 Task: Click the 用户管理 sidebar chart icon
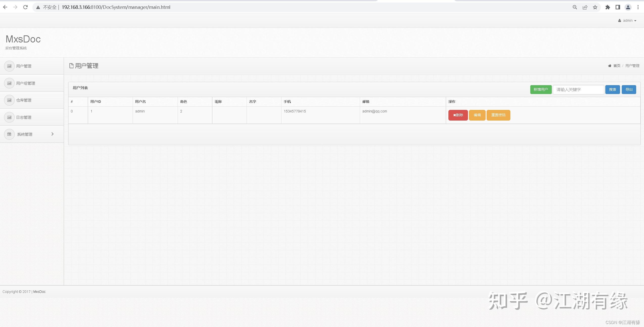[x=9, y=66]
